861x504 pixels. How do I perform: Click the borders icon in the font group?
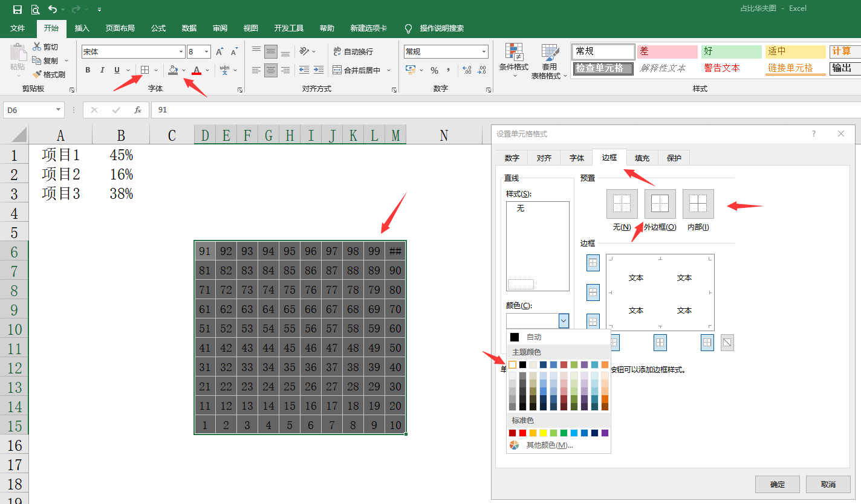point(145,70)
